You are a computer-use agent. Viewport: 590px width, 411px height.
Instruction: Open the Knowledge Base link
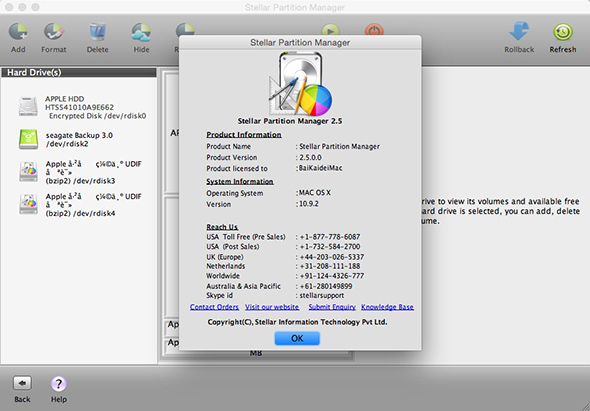click(387, 307)
